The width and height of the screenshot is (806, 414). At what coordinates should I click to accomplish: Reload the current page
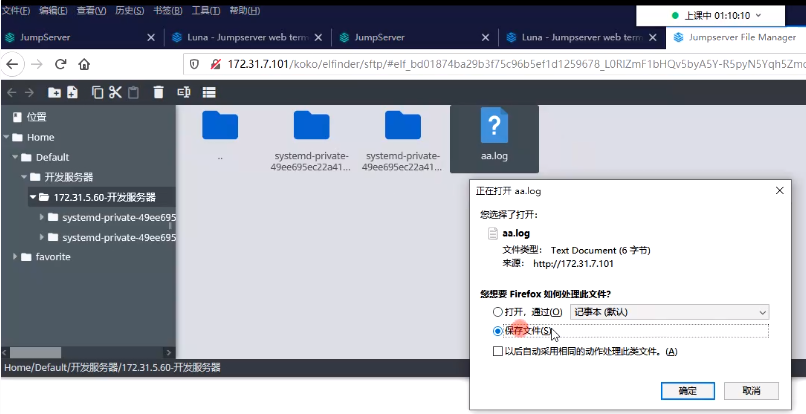pos(61,64)
